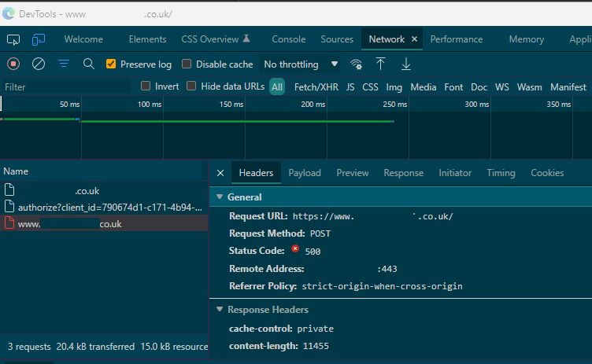Image resolution: width=592 pixels, height=364 pixels.
Task: Select the Response details tab
Action: click(x=404, y=173)
